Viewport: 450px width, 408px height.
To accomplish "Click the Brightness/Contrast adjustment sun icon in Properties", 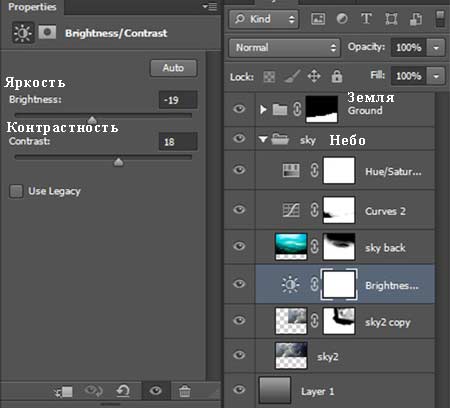I will [x=23, y=33].
